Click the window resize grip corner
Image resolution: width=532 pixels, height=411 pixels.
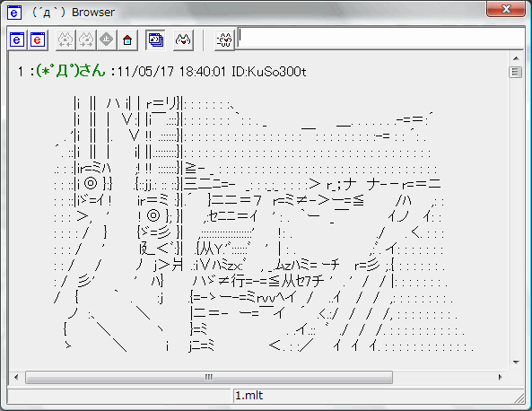coord(519,398)
